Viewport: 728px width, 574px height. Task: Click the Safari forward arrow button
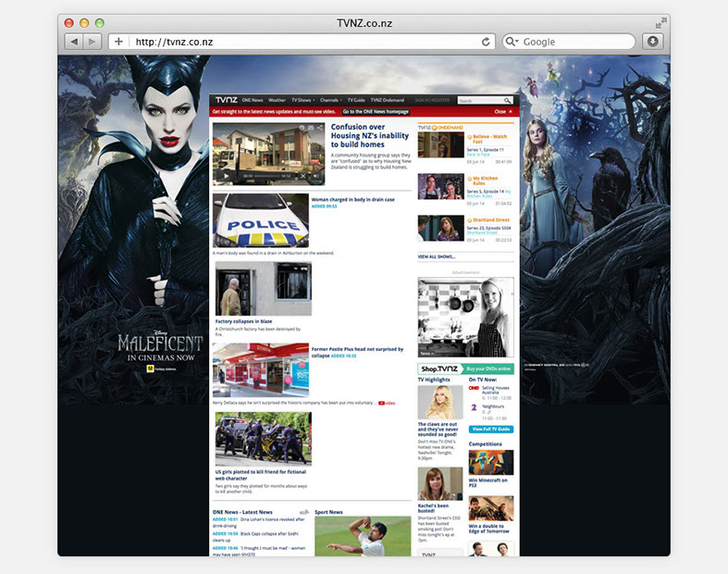click(93, 42)
